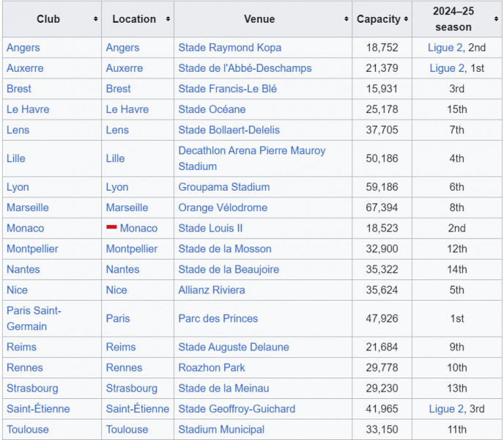Click the Allianz Riviera venue link
This screenshot has width=504, height=440.
pos(212,290)
